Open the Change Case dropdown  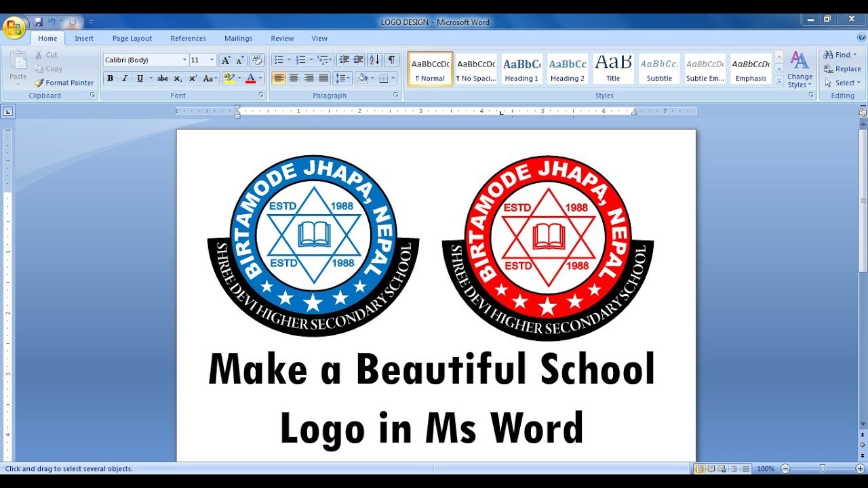[x=210, y=79]
